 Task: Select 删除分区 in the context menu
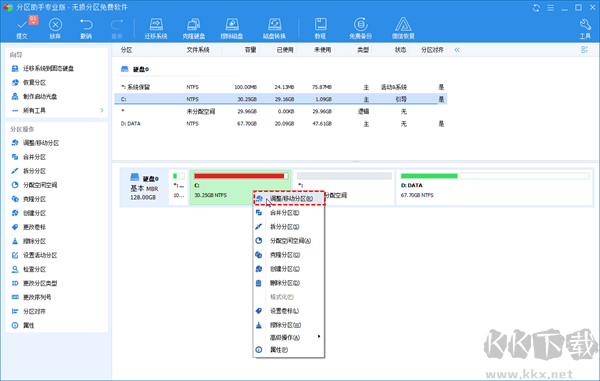(x=289, y=283)
